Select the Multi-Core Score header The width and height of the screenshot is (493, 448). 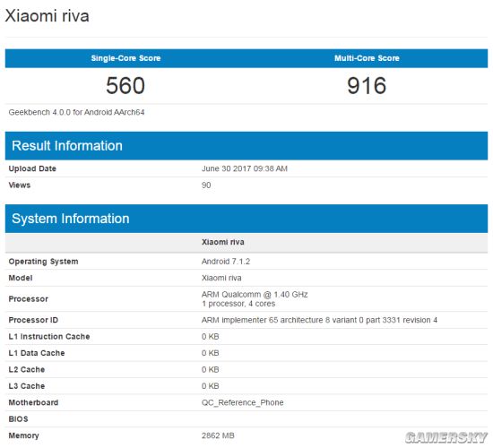[x=367, y=58]
